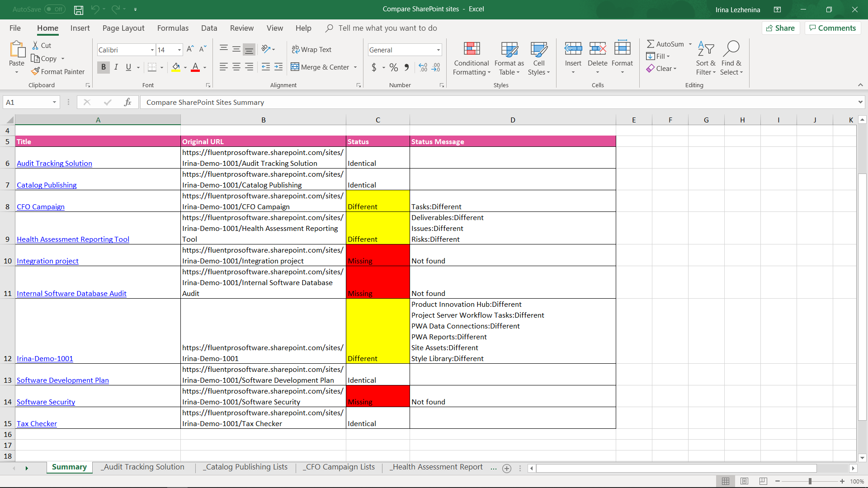Expand the formula bar chevron
This screenshot has height=488, width=868.
(860, 102)
